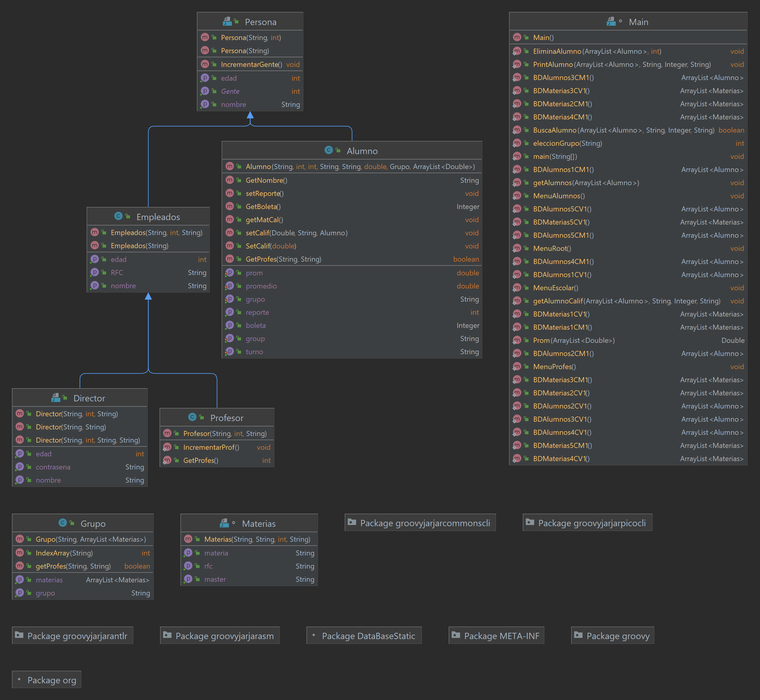Click the class icon in Alumno header
760x700 pixels.
point(329,151)
